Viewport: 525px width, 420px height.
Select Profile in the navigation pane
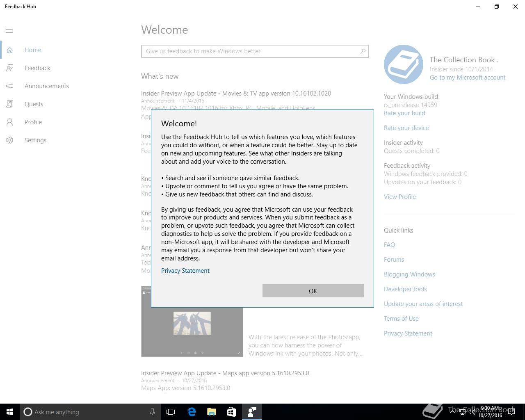(33, 122)
